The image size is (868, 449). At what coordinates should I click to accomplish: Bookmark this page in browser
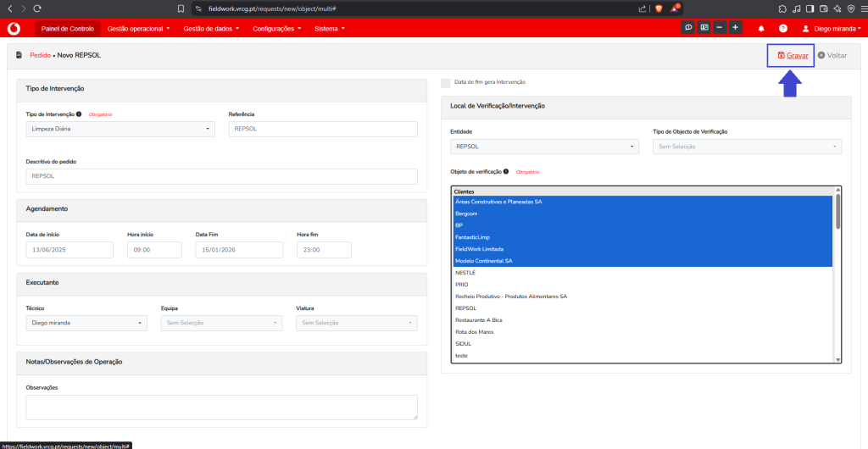coord(181,8)
